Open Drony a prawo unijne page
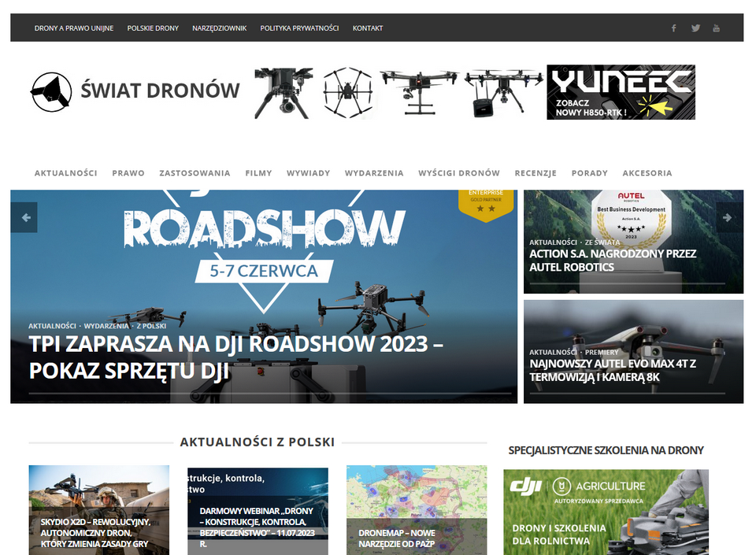 (x=74, y=28)
